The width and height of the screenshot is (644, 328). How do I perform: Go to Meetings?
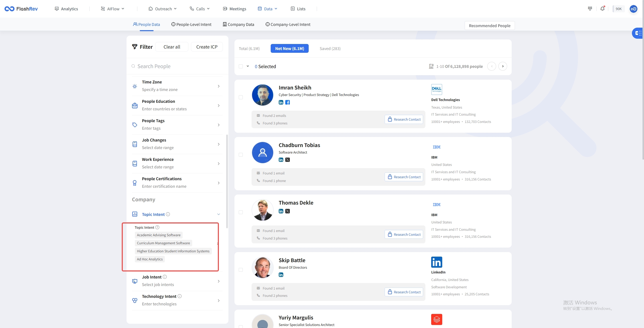tap(235, 9)
